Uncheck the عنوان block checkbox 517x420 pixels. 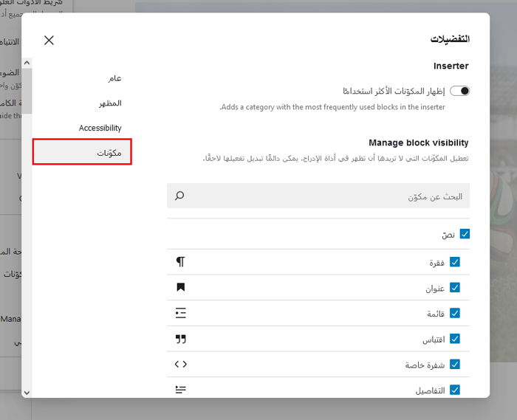click(455, 288)
